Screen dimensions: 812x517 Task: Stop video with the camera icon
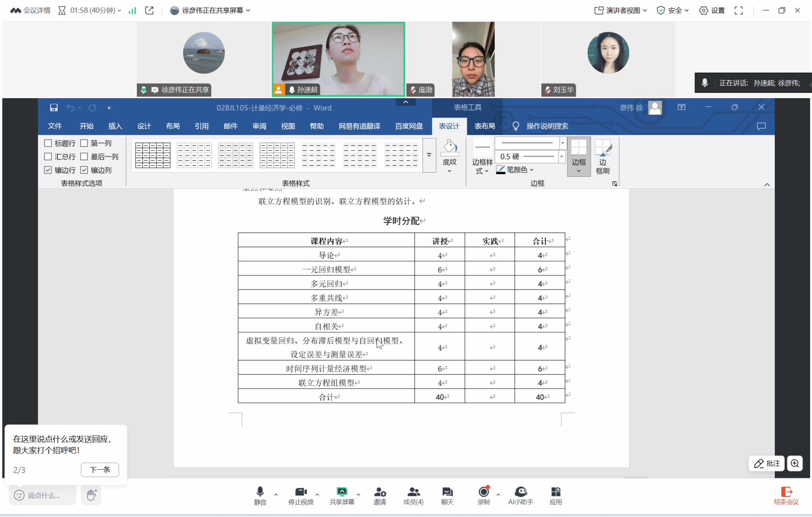coord(301,496)
